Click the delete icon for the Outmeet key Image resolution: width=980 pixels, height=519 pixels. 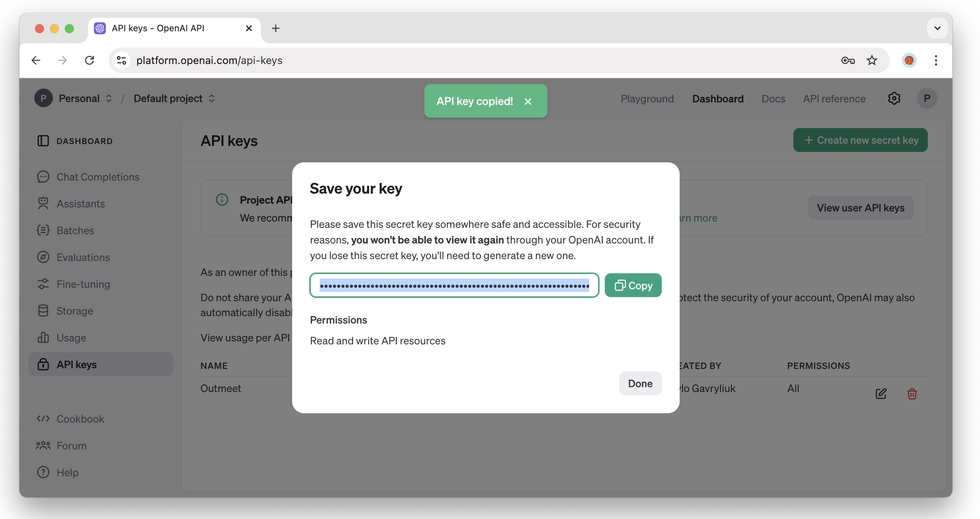click(x=912, y=394)
